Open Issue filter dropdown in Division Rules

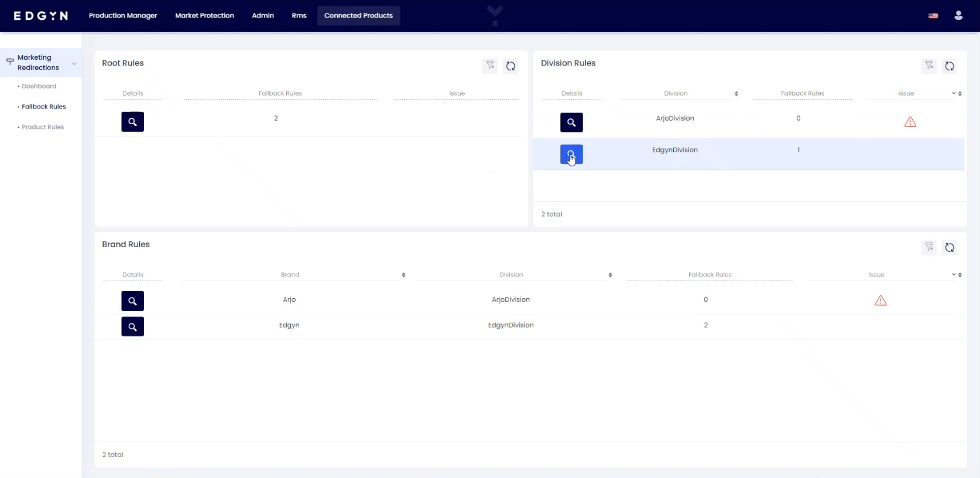point(953,94)
